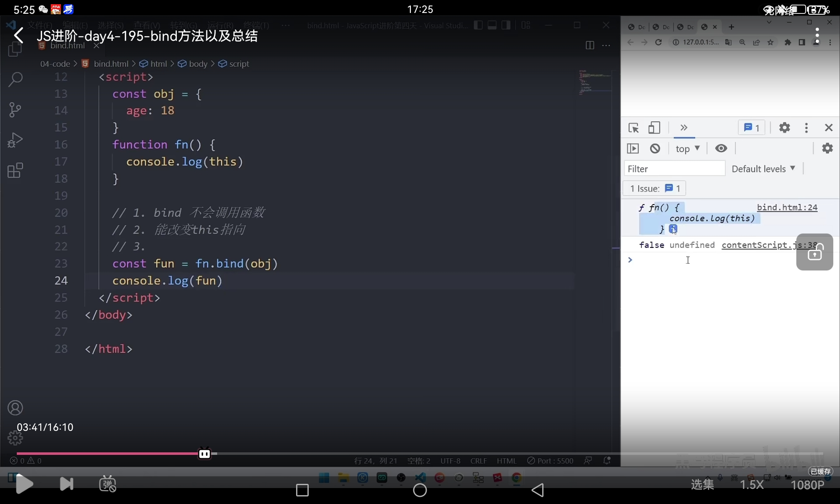Open the VS Code search sidebar icon
The height and width of the screenshot is (504, 840).
click(x=16, y=79)
